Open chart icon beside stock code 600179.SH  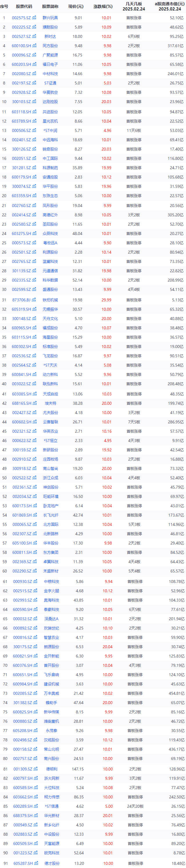point(34,177)
